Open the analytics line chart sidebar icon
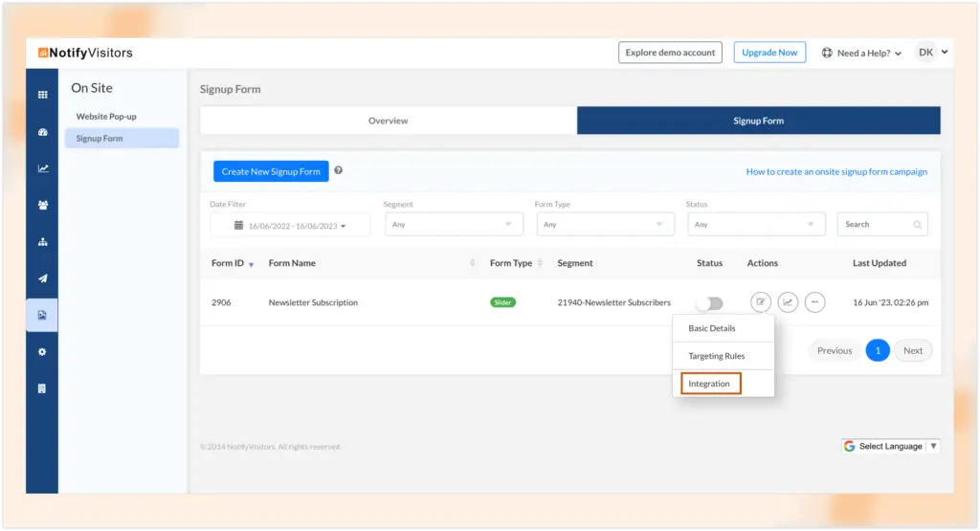Screen dimensions: 980x531 click(42, 168)
